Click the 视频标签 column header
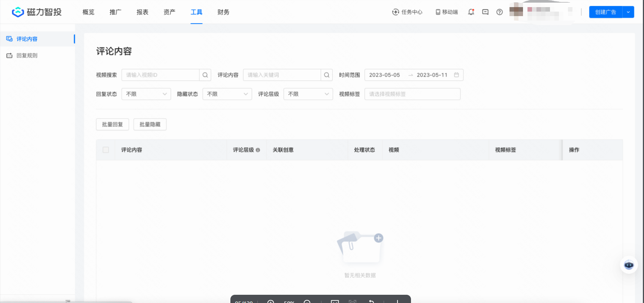Image resolution: width=644 pixels, height=303 pixels. point(505,150)
